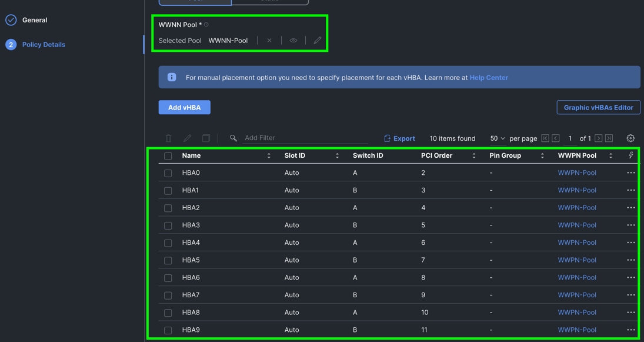Click the table settings gear icon
The width and height of the screenshot is (644, 342).
pyautogui.click(x=630, y=138)
